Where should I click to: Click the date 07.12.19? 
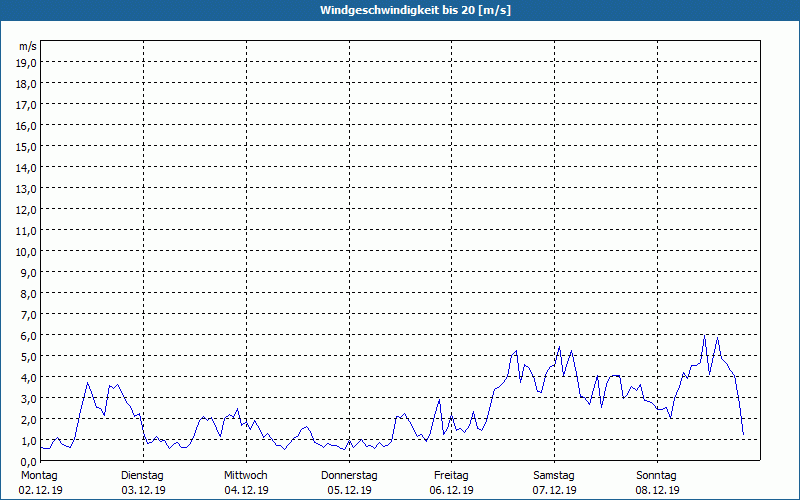tap(555, 490)
